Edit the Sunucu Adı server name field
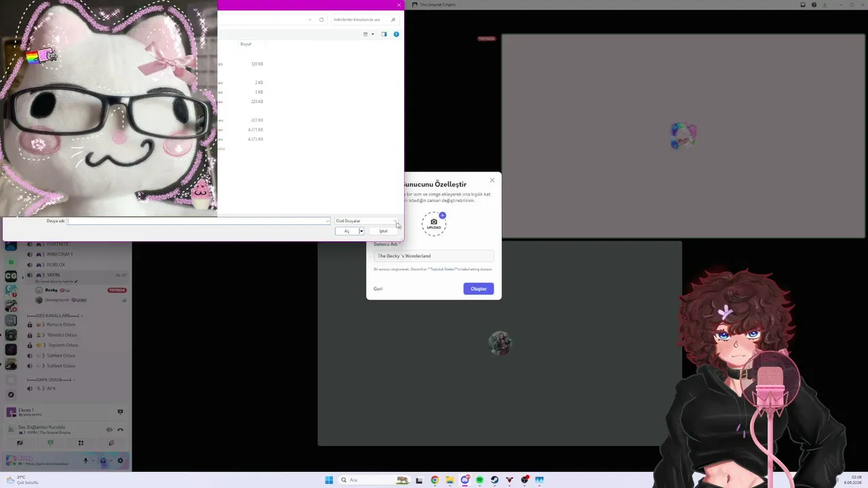This screenshot has width=868, height=488. point(434,256)
